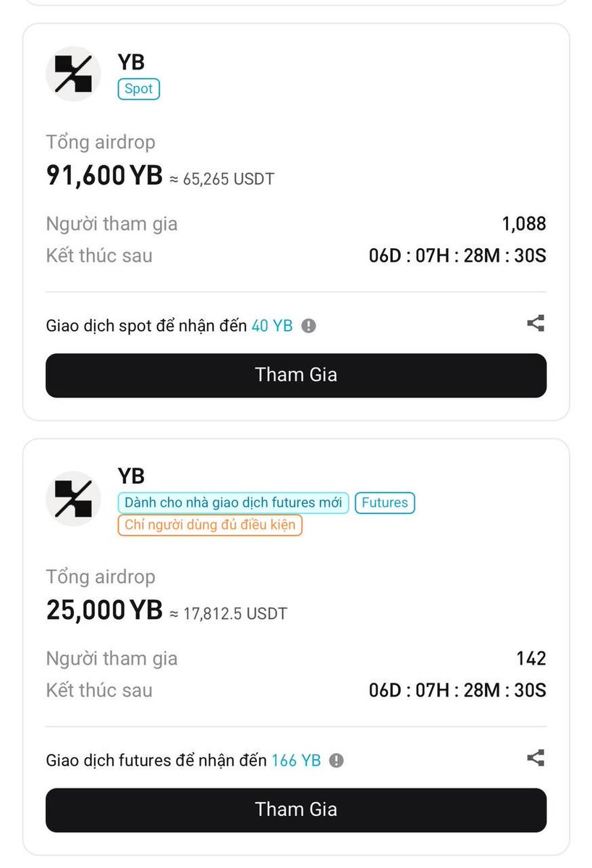Tap the 25,000 YB total airdrop amount
Image resolution: width=592 pixels, height=868 pixels.
104,610
